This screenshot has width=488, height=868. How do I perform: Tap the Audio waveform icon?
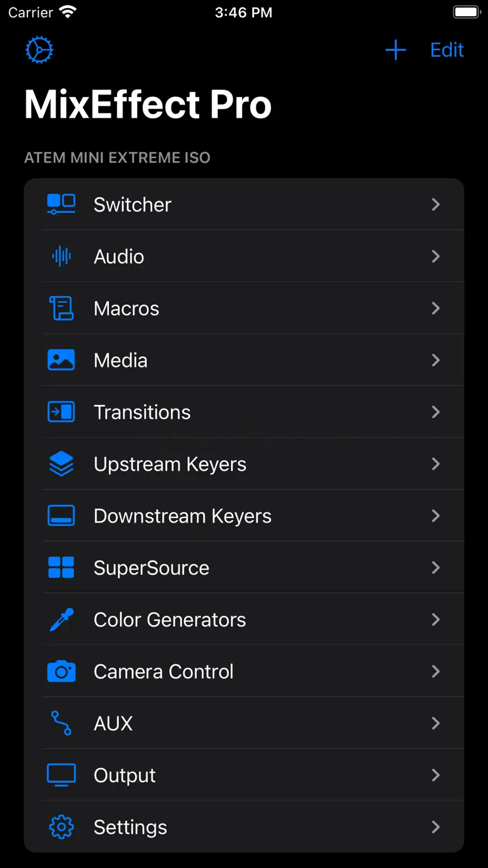point(61,257)
